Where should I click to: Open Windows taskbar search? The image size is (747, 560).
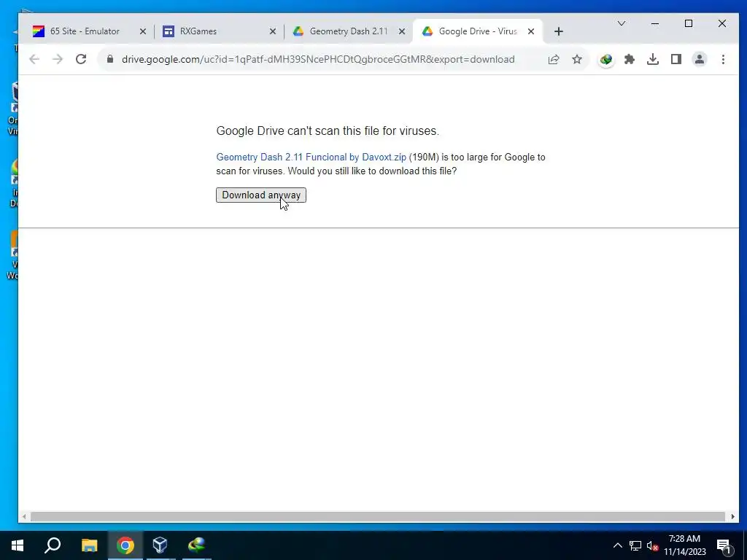coord(53,545)
